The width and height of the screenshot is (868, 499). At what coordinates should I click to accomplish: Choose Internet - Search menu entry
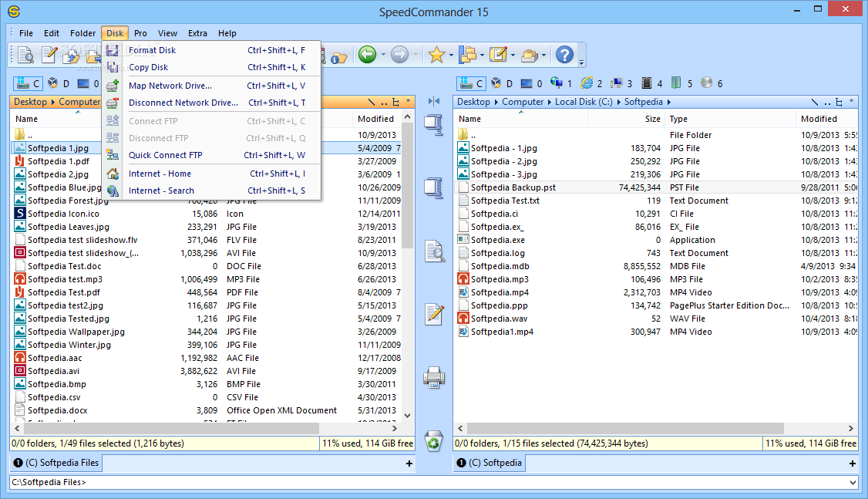(210, 190)
